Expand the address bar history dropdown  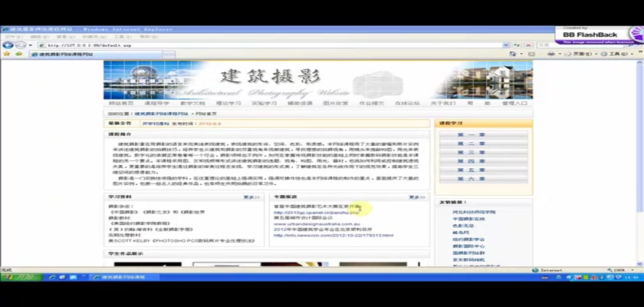coord(506,45)
